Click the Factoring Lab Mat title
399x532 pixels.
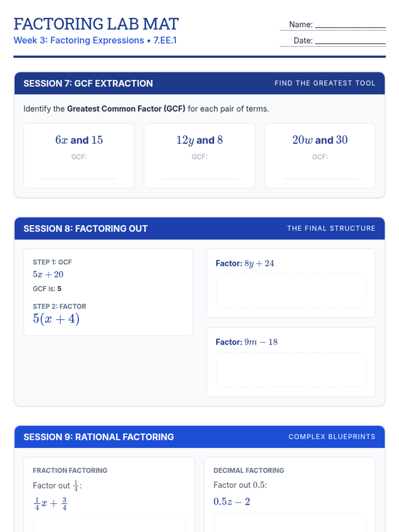point(96,24)
